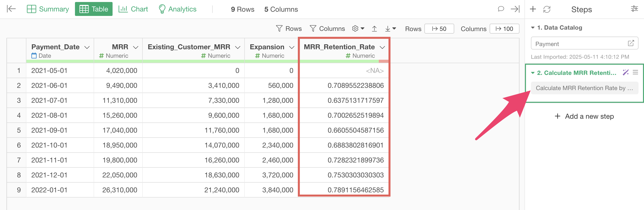Collapse the left panel with arrow icon
The height and width of the screenshot is (210, 644).
(11, 9)
